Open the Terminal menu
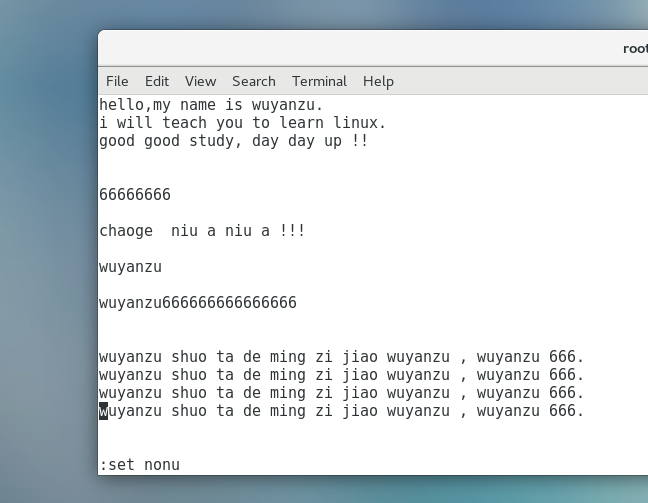This screenshot has height=503, width=648. click(319, 81)
